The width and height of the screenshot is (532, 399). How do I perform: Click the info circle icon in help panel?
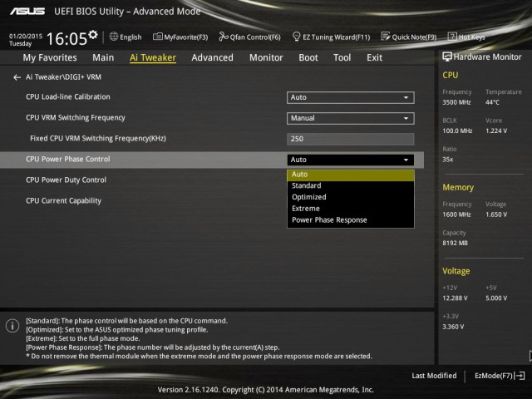(x=12, y=326)
